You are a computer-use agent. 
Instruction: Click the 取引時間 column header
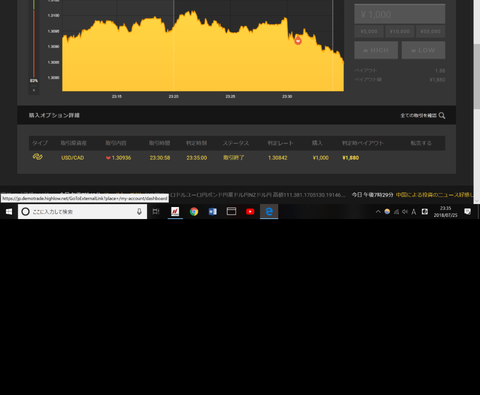[x=159, y=143]
